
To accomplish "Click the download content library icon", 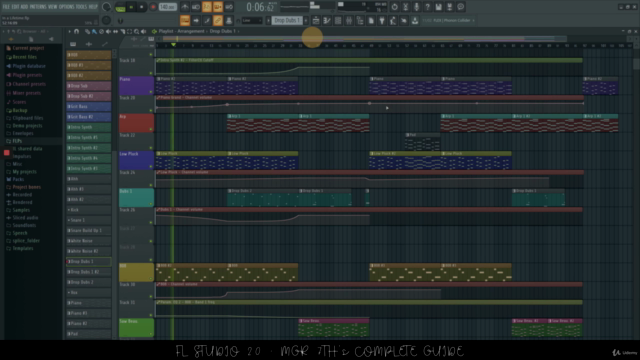I will click(x=415, y=20).
